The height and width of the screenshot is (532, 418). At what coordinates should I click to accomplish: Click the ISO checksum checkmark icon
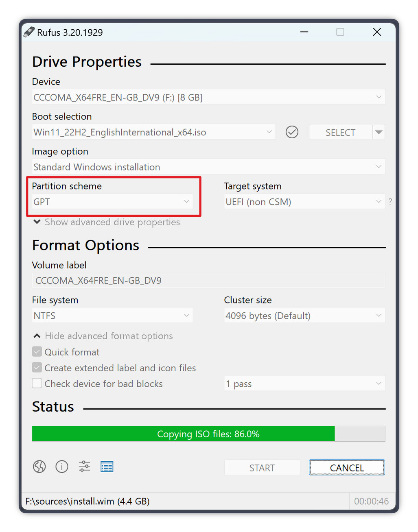coord(292,132)
